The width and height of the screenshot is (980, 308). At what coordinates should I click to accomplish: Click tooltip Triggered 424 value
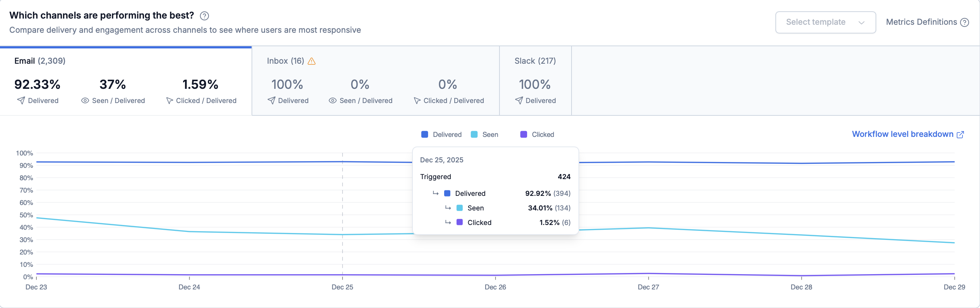pos(564,177)
